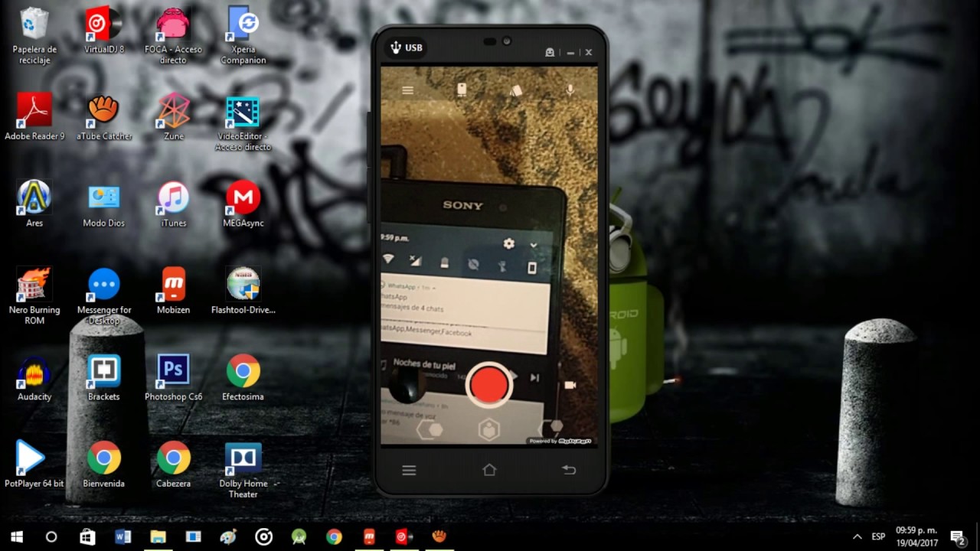Expand the hidden tray icons chevron
The height and width of the screenshot is (551, 980).
click(x=857, y=537)
